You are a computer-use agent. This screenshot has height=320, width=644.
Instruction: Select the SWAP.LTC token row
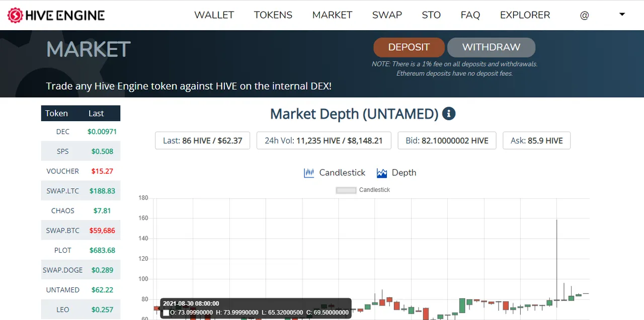[80, 191]
